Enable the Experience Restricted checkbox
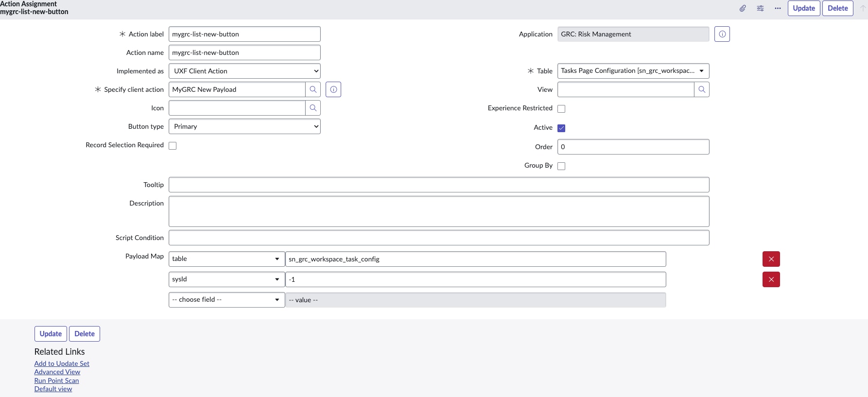 point(561,109)
